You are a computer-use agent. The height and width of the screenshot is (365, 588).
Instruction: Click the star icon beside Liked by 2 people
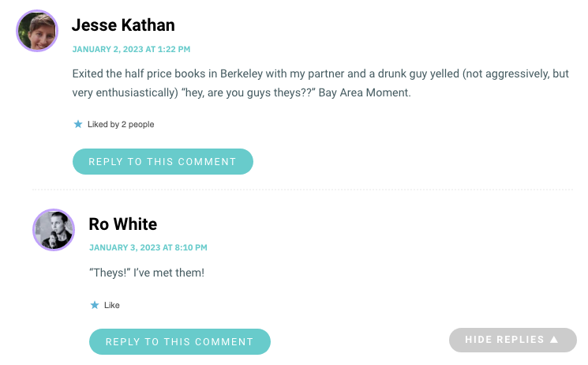(x=78, y=124)
